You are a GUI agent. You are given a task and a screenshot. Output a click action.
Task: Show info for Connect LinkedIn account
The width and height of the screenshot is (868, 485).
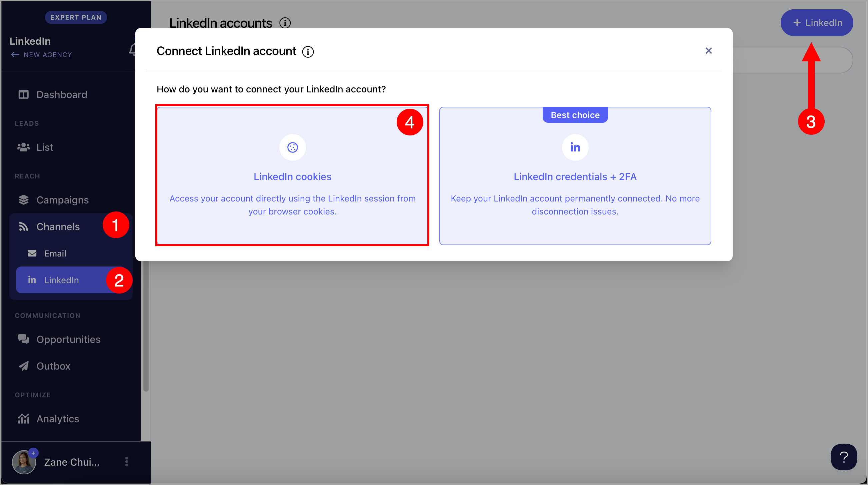click(308, 52)
